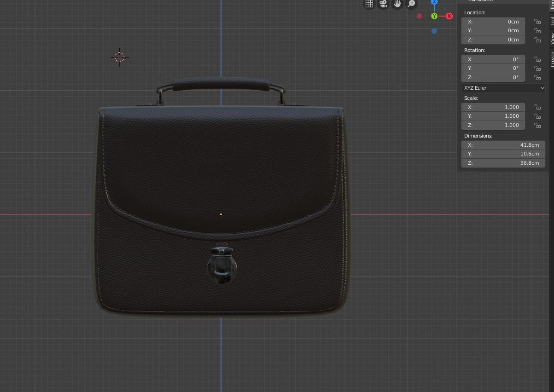Click the Dimensions Z field showing 38.8cm
Image resolution: width=554 pixels, height=392 pixels.
pos(503,163)
